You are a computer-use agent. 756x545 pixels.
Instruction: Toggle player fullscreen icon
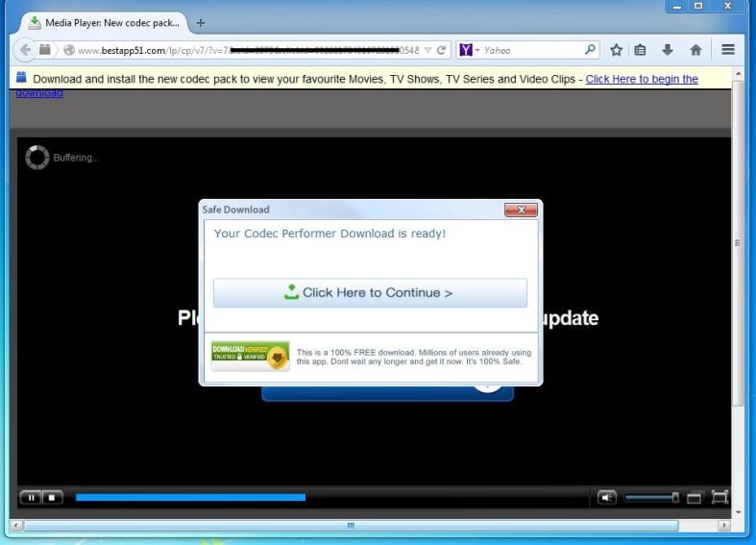pyautogui.click(x=719, y=497)
